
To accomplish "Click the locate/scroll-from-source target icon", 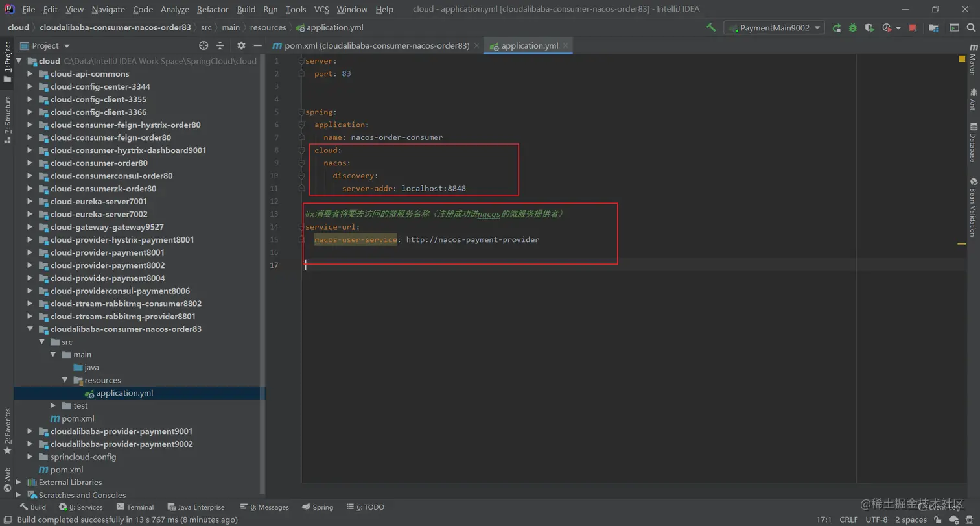I will [204, 45].
